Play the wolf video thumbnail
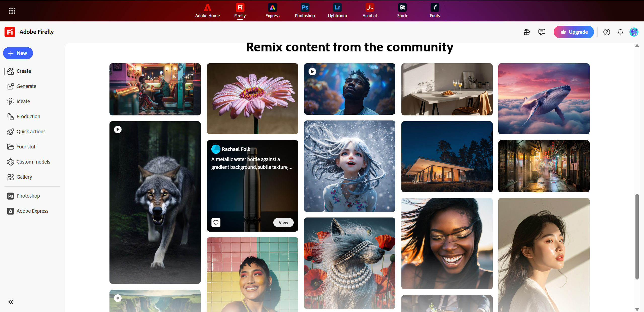 click(118, 130)
